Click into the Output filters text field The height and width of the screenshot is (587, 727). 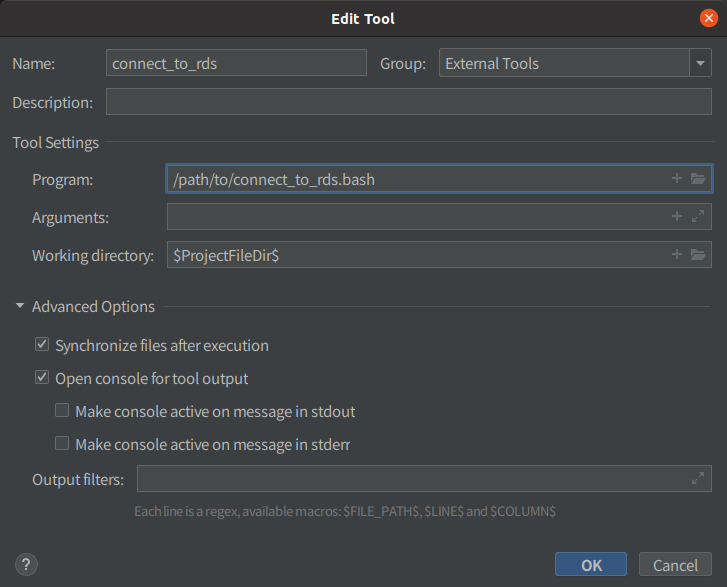410,479
